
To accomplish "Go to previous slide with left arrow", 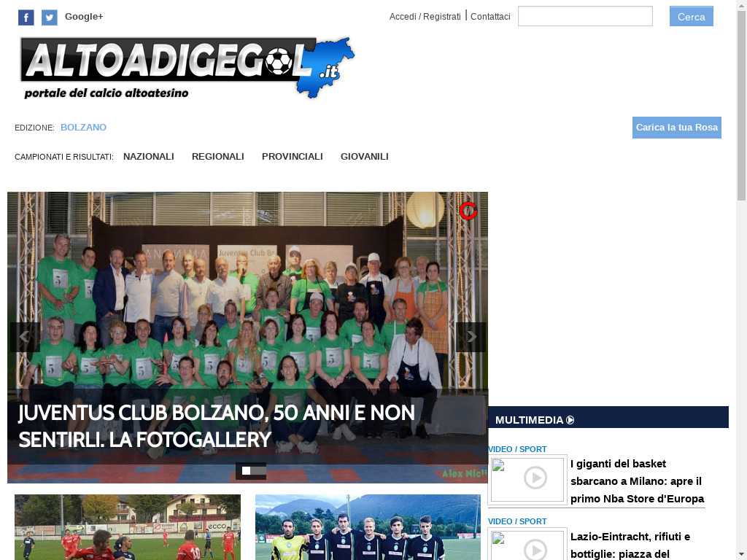I will pos(25,337).
